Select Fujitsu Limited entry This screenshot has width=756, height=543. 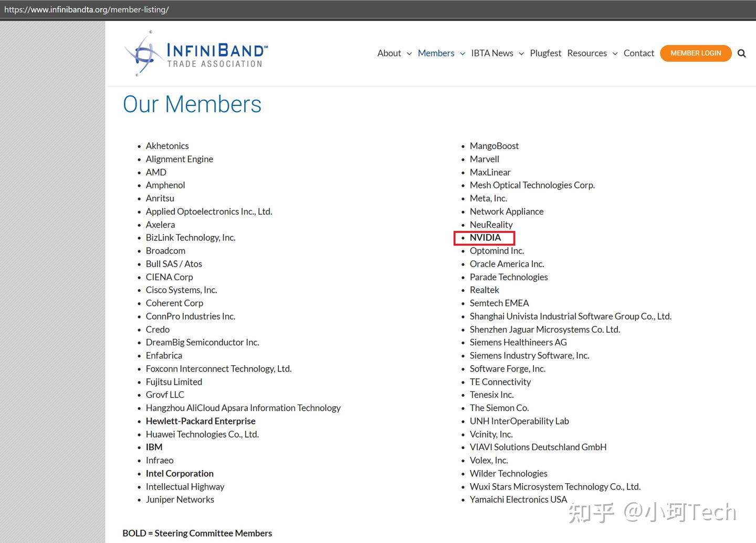174,382
